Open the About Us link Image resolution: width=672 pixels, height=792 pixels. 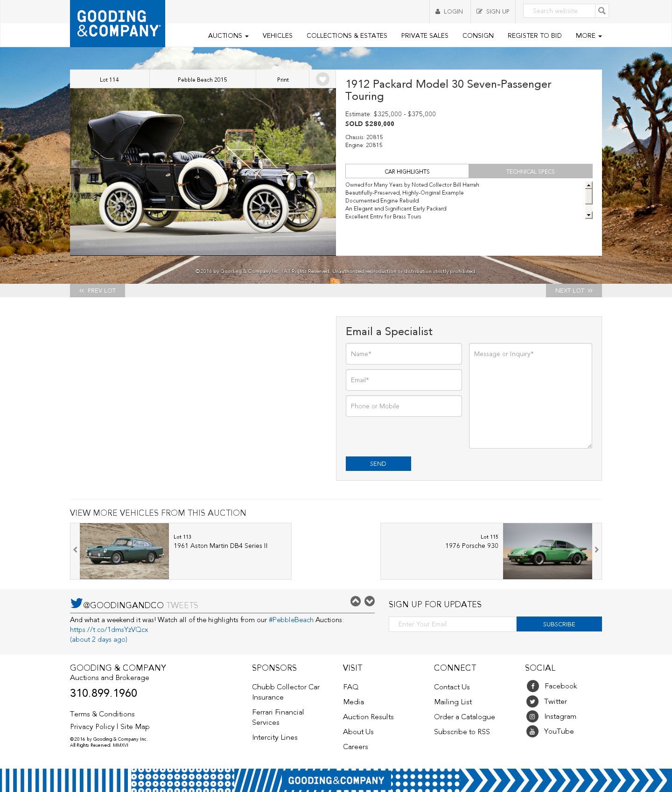pos(358,732)
